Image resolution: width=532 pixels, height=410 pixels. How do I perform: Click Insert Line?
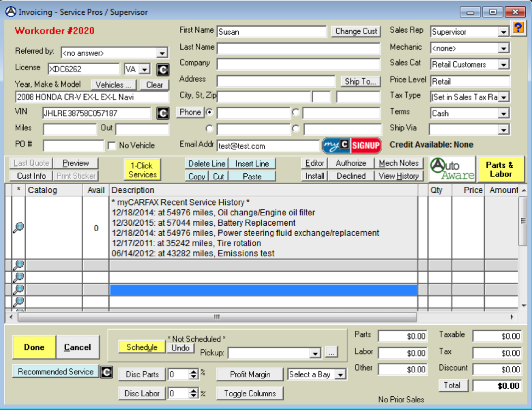tap(252, 163)
